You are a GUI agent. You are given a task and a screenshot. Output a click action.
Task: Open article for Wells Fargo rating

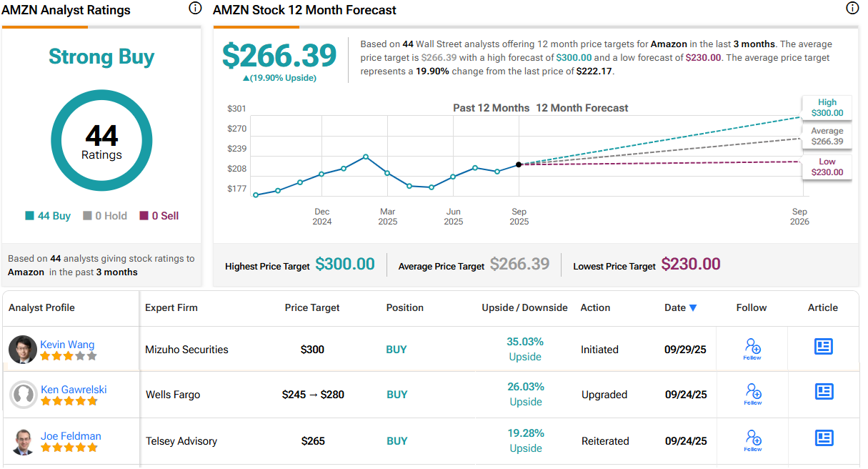click(x=824, y=391)
